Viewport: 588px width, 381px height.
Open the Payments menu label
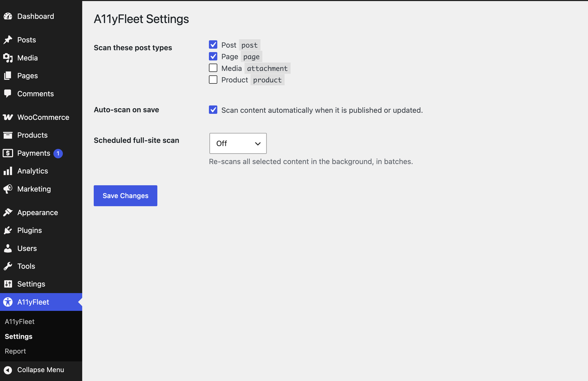(34, 153)
